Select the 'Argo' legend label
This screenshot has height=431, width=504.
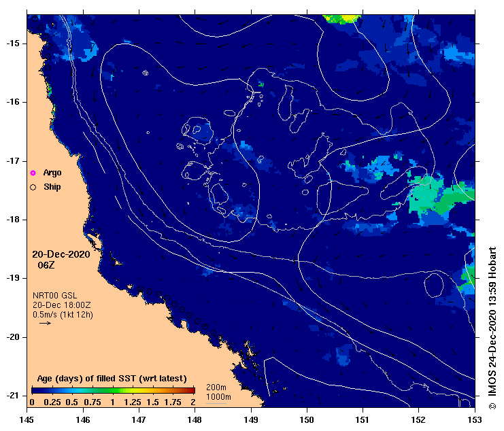52,173
